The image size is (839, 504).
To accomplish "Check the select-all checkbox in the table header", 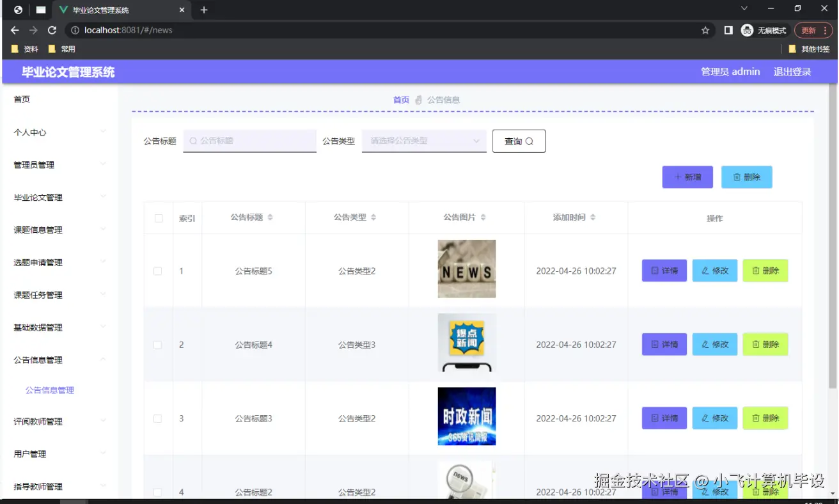I will point(158,217).
